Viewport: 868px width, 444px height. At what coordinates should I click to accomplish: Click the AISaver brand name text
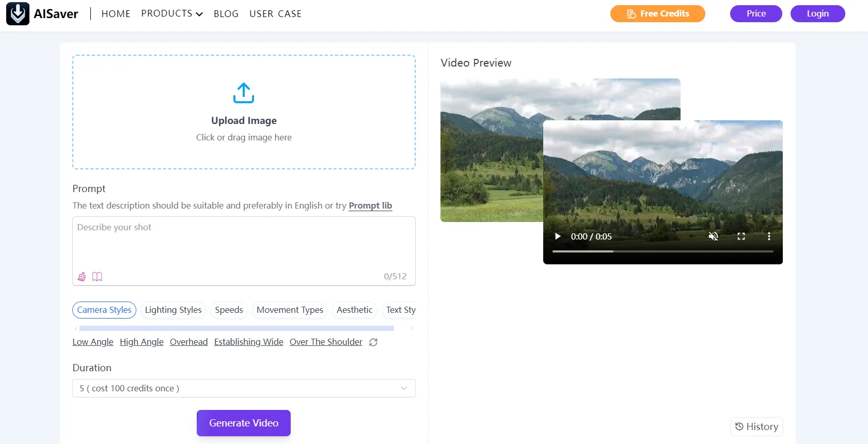pos(56,14)
